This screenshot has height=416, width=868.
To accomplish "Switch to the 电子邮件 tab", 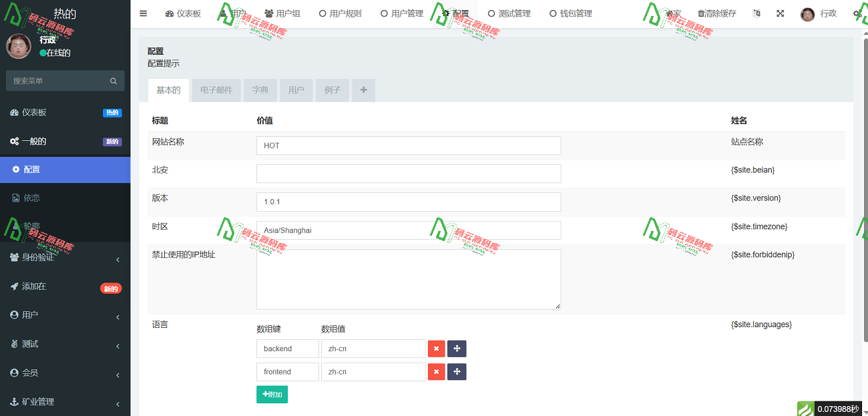I will click(x=216, y=90).
